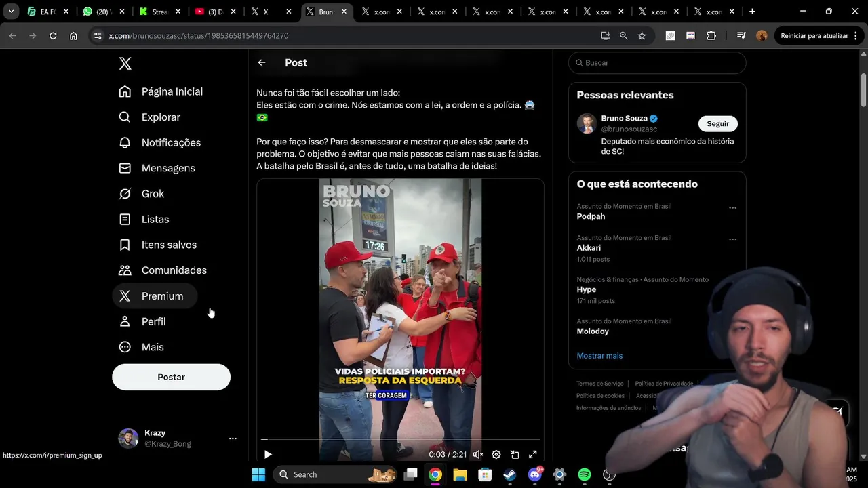This screenshot has height=488, width=868.
Task: Switch to the Kick Stream tab
Action: tap(161, 12)
